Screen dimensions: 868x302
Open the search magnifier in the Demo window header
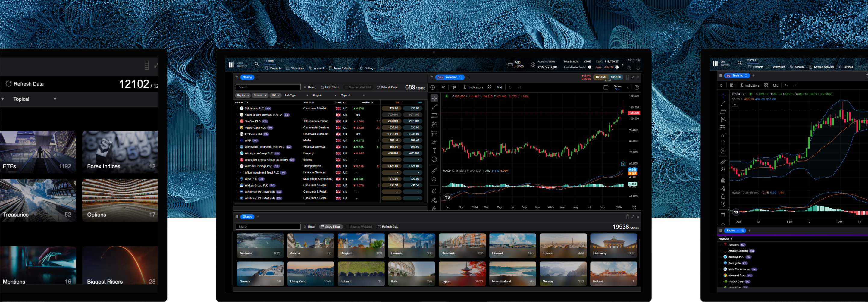256,64
